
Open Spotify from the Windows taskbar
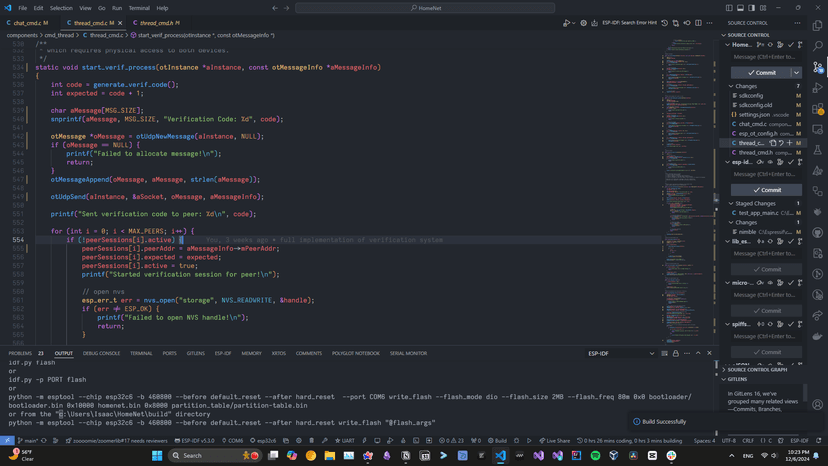[595, 456]
